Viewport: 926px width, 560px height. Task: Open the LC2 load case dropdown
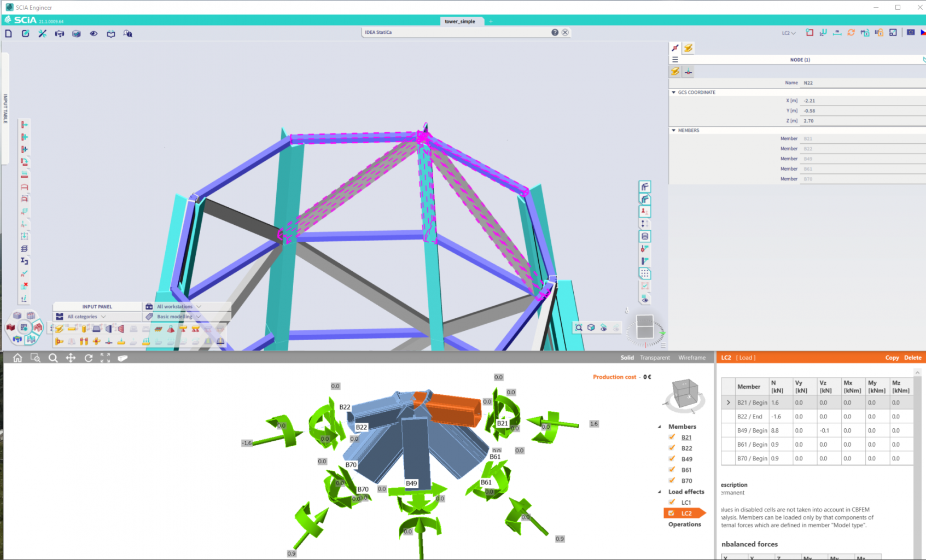(788, 33)
